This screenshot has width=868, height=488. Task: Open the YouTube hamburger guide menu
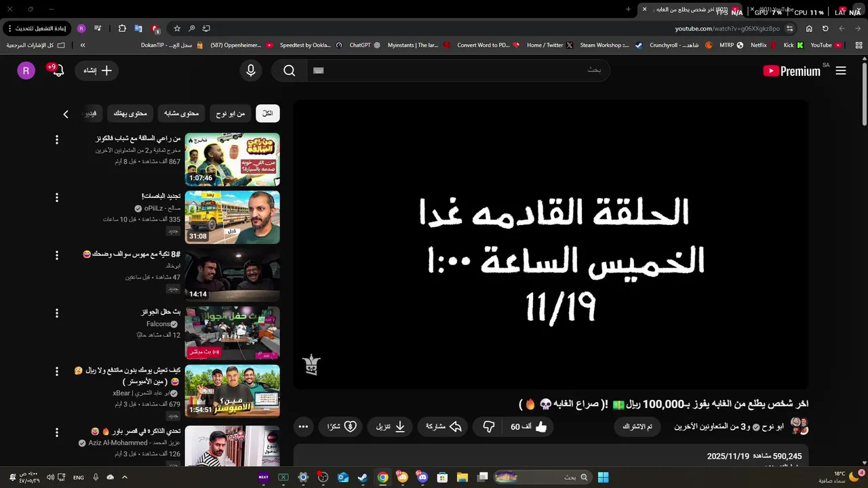841,70
